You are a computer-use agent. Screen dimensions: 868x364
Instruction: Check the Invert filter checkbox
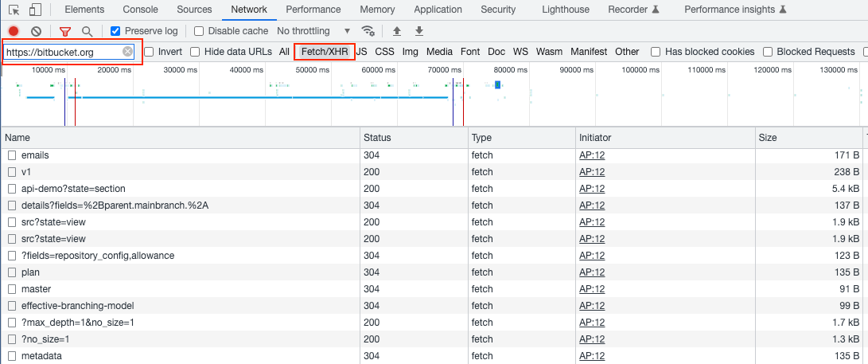click(148, 52)
